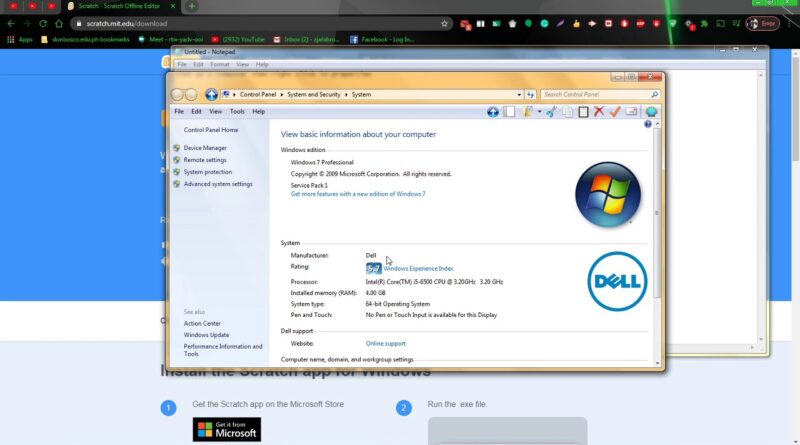
Task: Open Performance Information and Tools link
Action: [x=223, y=350]
